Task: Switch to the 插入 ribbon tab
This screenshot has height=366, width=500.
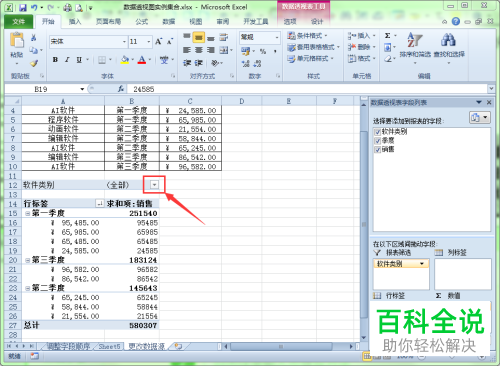Action: click(x=75, y=22)
